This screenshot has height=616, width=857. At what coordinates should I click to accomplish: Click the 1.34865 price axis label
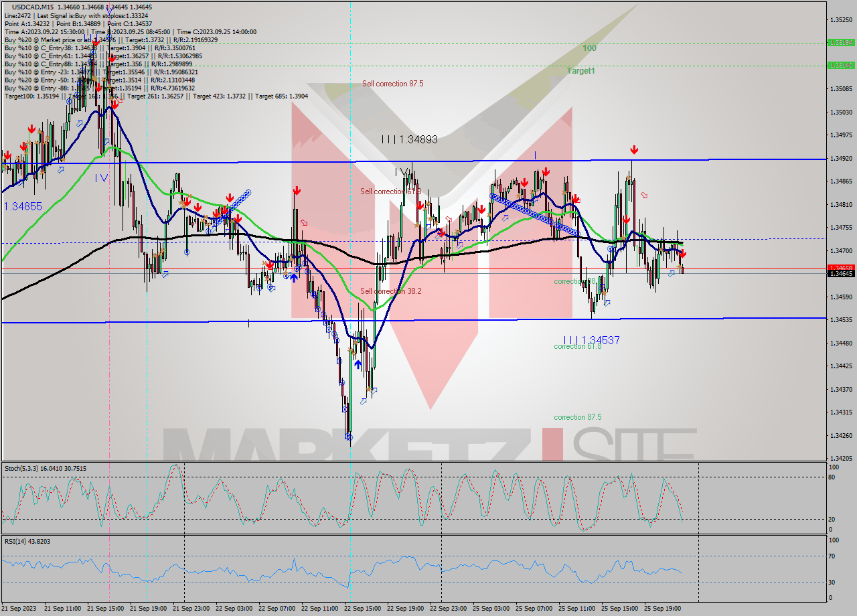(x=840, y=181)
